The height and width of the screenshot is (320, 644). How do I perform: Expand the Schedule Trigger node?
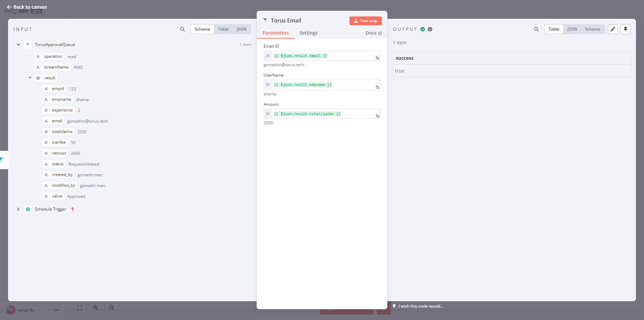coord(18,209)
